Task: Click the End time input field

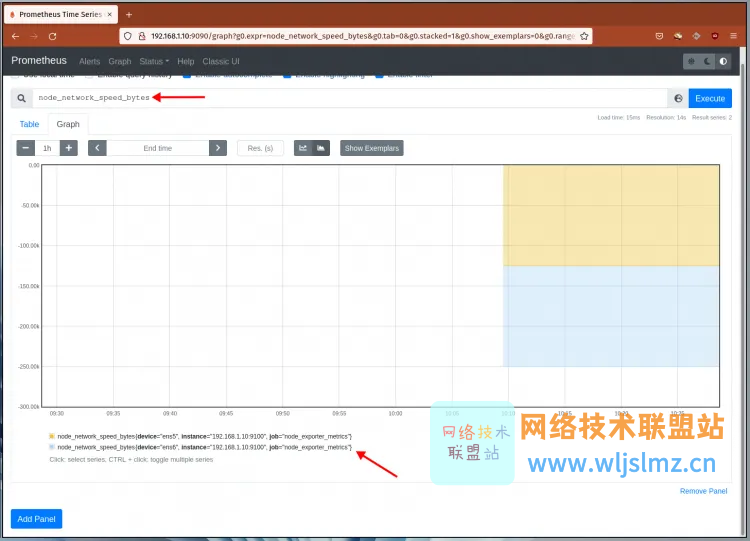Action: pos(157,148)
